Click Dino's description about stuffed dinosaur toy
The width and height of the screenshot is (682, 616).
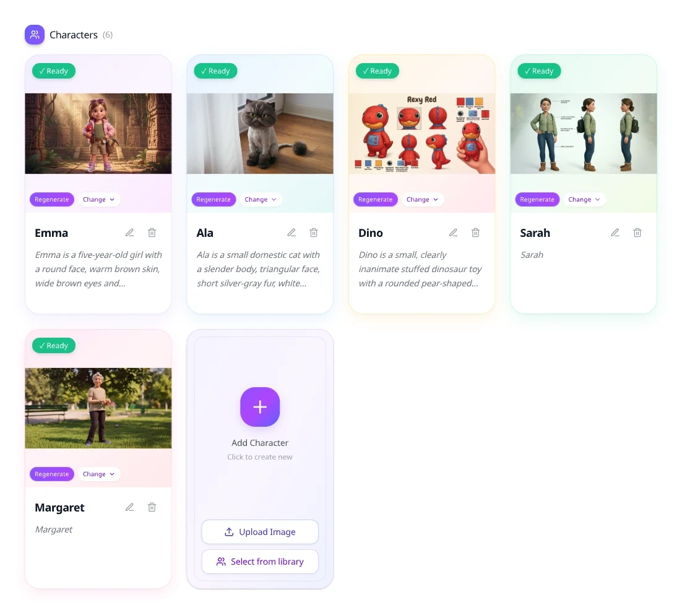tap(420, 269)
